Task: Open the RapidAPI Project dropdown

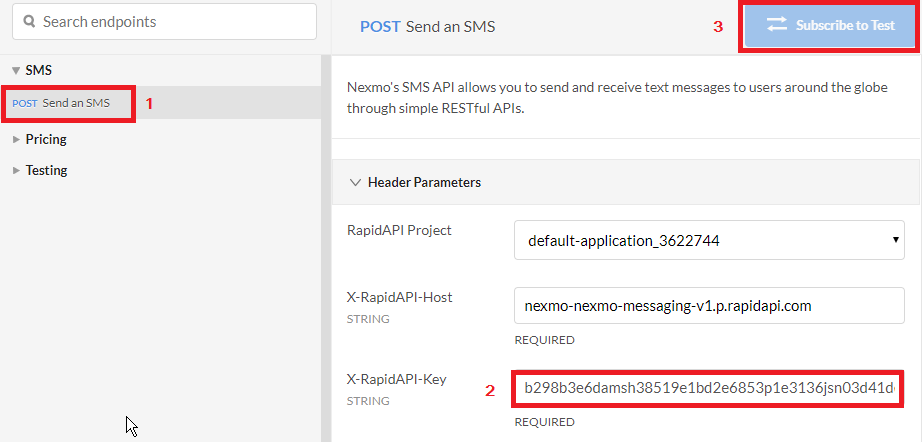Action: tap(709, 240)
